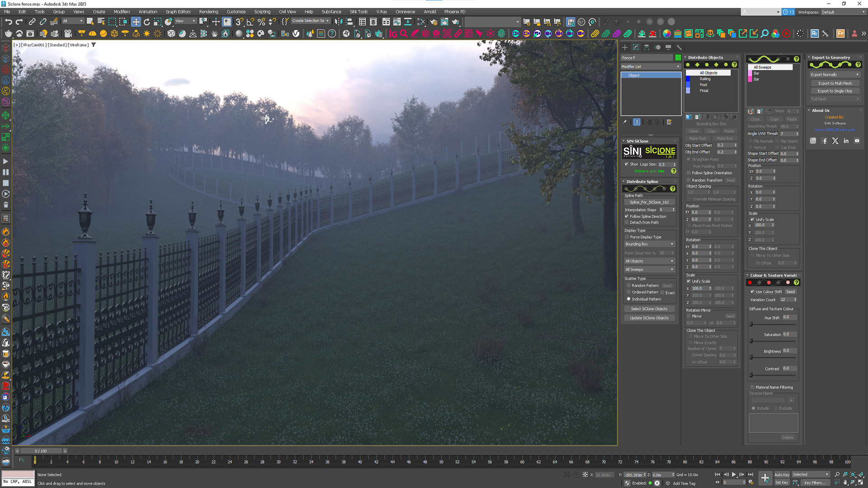Click Update SiClone Objects button
Viewport: 868px width, 488px height.
click(x=649, y=318)
